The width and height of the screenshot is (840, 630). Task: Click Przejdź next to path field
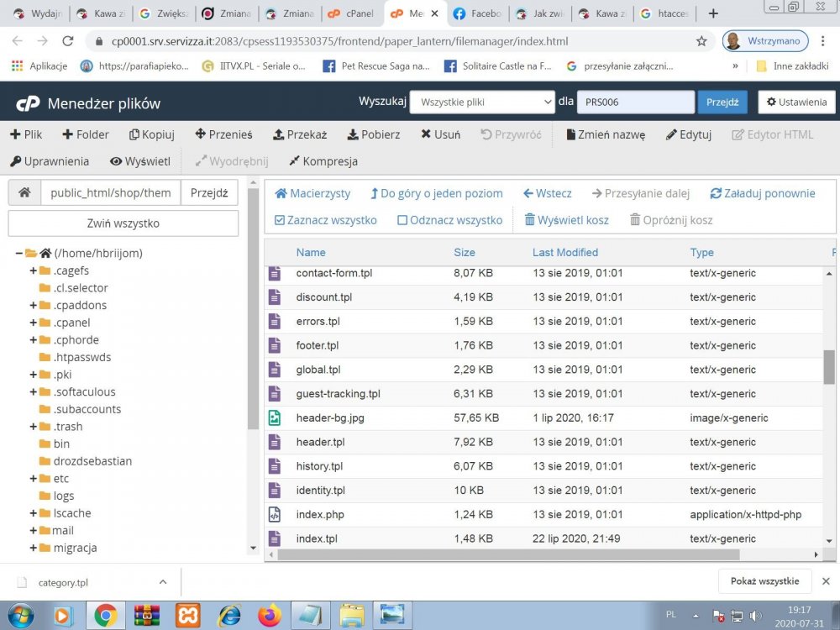pos(209,193)
